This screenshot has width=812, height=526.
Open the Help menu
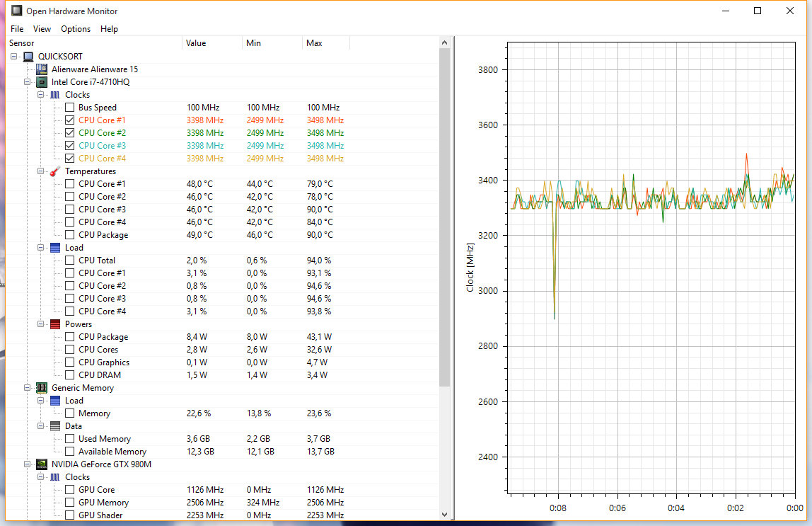(109, 29)
